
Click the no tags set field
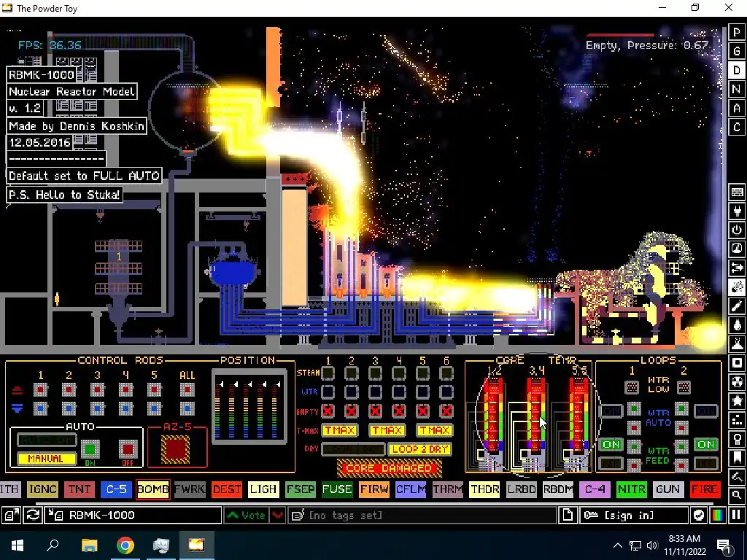tap(422, 516)
